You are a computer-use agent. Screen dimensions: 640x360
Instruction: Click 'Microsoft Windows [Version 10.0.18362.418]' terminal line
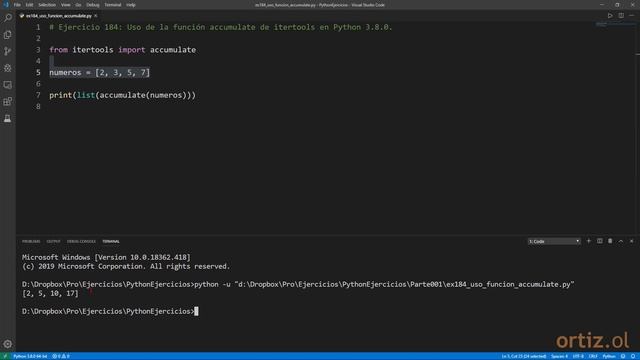(106, 258)
